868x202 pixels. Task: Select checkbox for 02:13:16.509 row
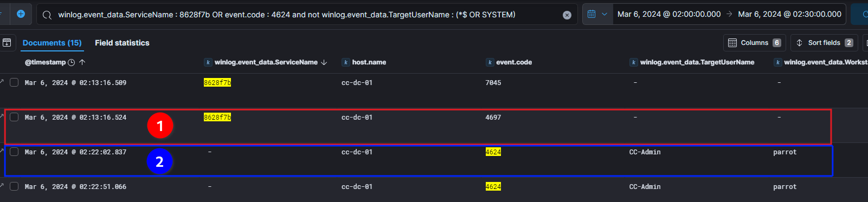point(14,82)
